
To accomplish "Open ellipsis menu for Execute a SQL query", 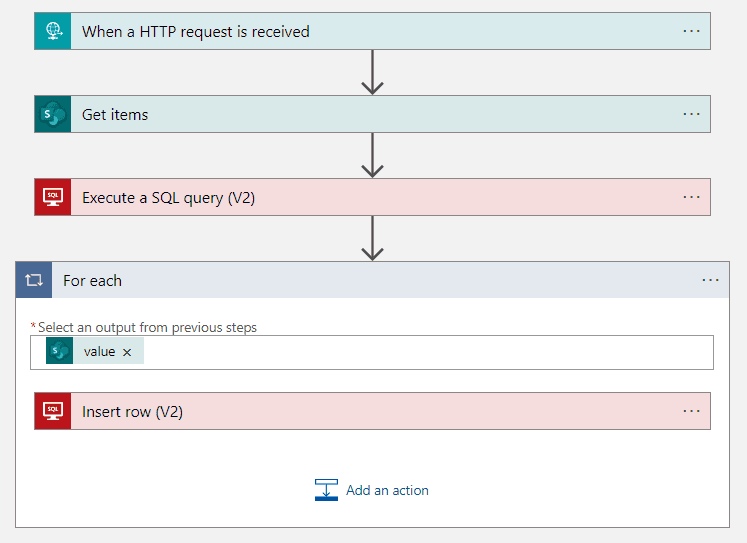I will [x=691, y=197].
